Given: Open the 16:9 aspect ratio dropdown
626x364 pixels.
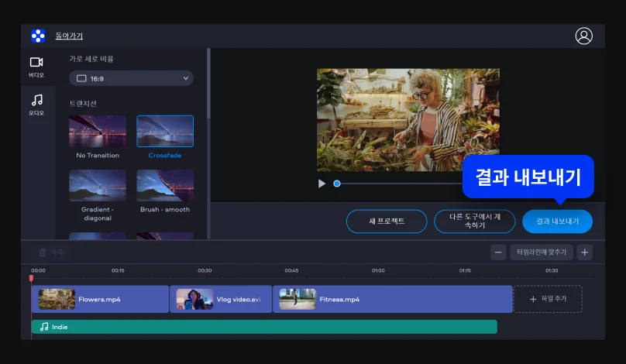Looking at the screenshot, I should 132,78.
